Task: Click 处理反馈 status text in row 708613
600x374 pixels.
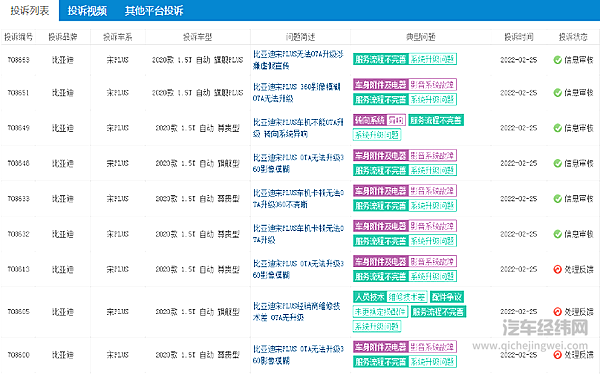Action: [x=579, y=269]
